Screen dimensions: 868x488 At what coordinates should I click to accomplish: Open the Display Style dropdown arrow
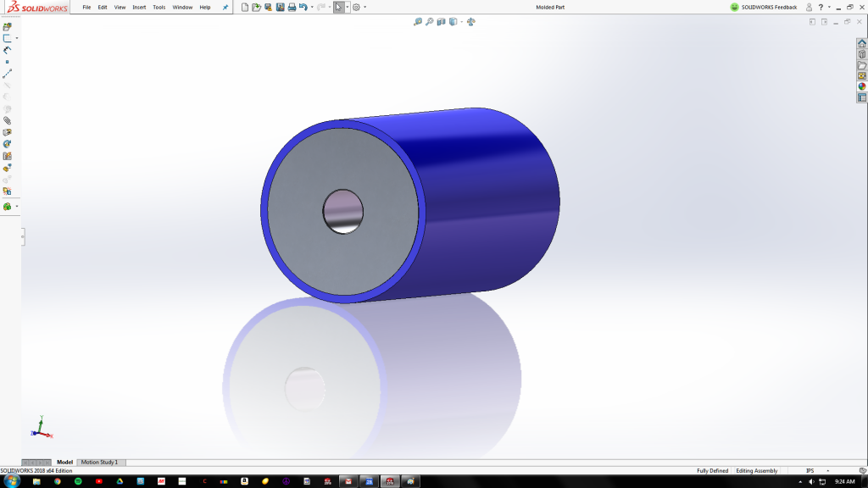[x=462, y=22]
